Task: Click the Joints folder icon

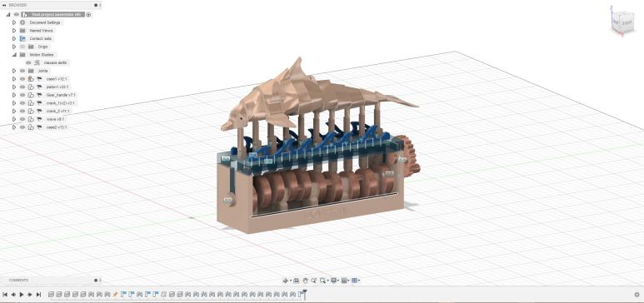Action: tap(31, 71)
